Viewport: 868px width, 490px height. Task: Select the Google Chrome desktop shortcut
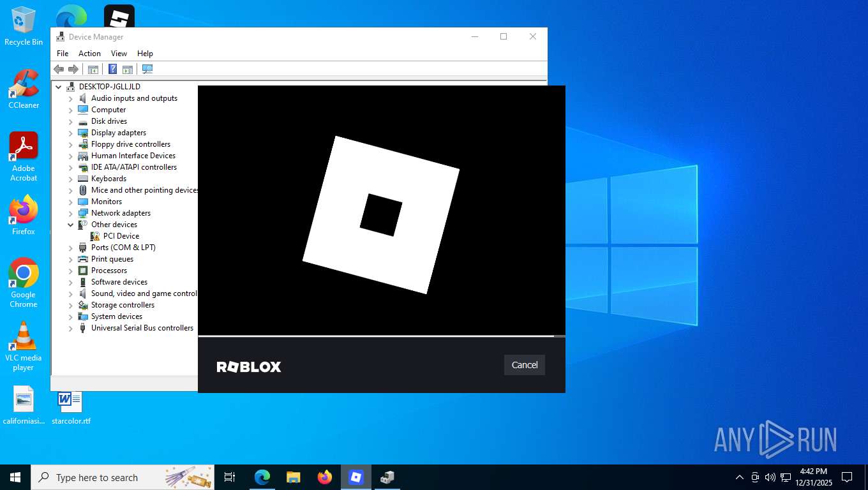(24, 283)
